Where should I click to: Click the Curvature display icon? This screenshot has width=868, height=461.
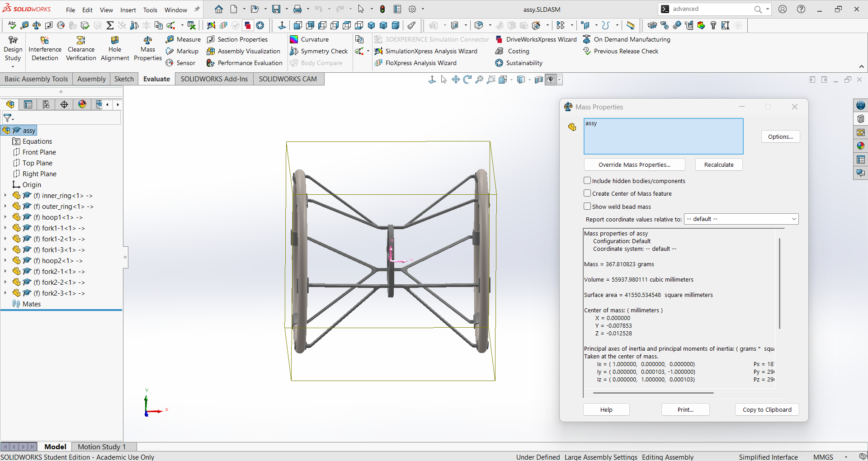tap(294, 39)
